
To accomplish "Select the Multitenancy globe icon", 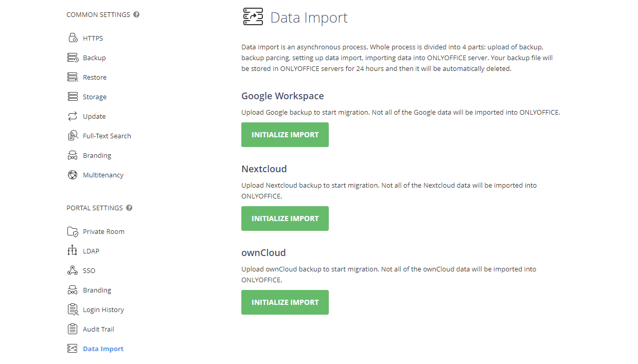I will [x=72, y=174].
